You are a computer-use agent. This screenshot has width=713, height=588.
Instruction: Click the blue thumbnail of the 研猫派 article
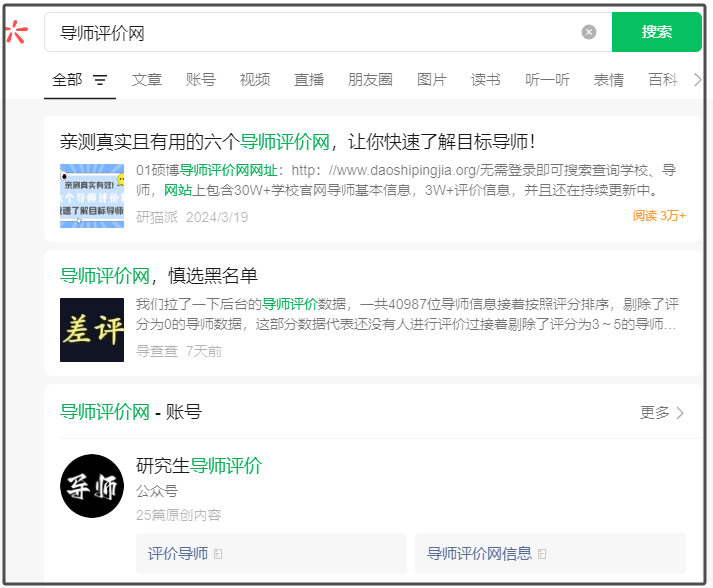(92, 196)
